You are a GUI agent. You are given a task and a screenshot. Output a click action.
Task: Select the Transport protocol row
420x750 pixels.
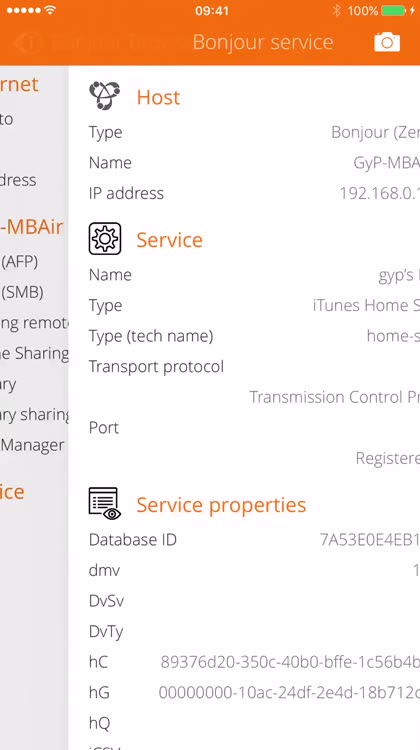coord(244,382)
